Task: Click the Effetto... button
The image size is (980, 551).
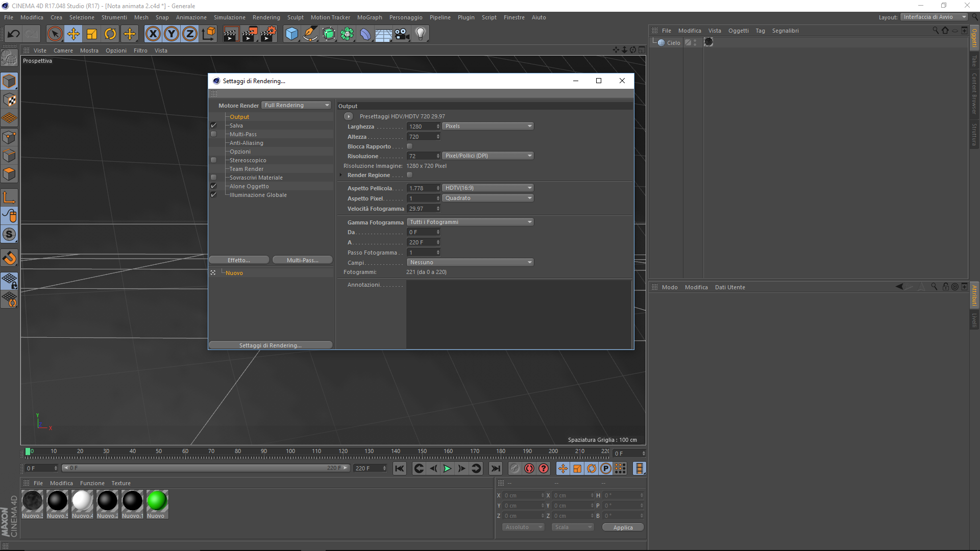Action: pyautogui.click(x=239, y=260)
